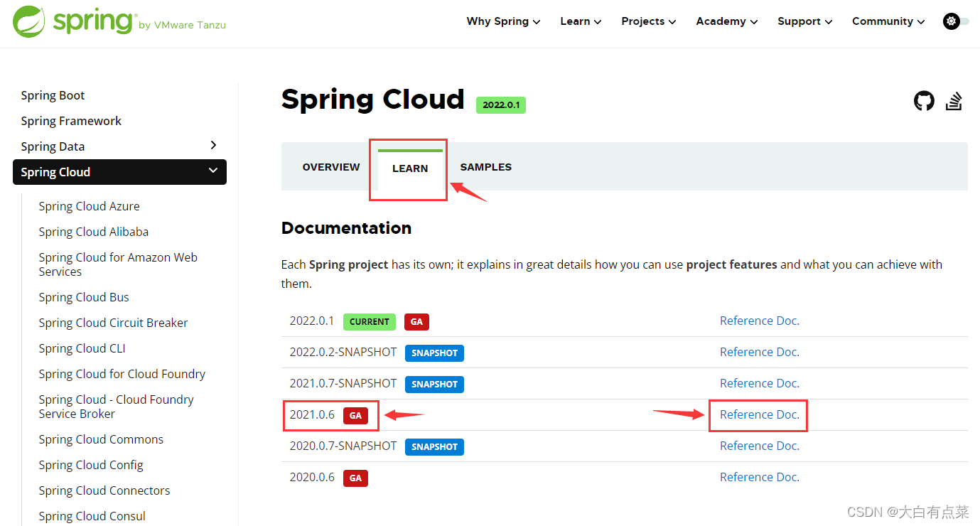The height and width of the screenshot is (526, 980).
Task: Open Reference Doc. for 2020.0.6
Action: [760, 477]
